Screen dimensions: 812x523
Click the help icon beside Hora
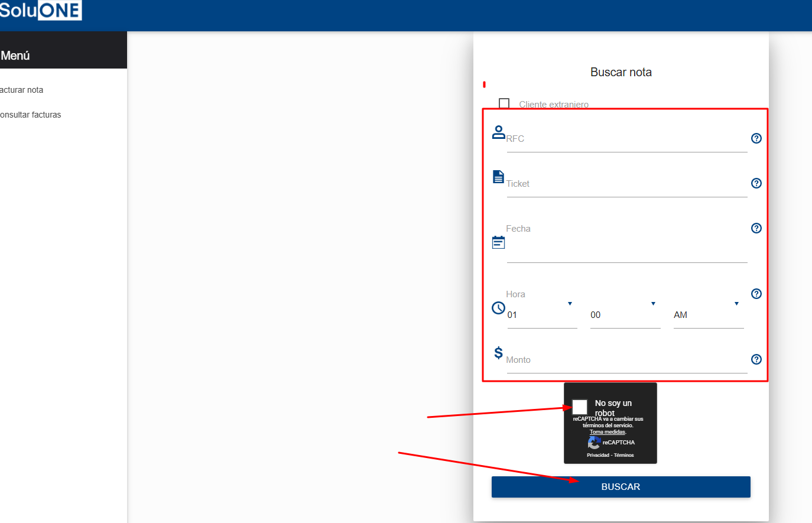(x=756, y=294)
